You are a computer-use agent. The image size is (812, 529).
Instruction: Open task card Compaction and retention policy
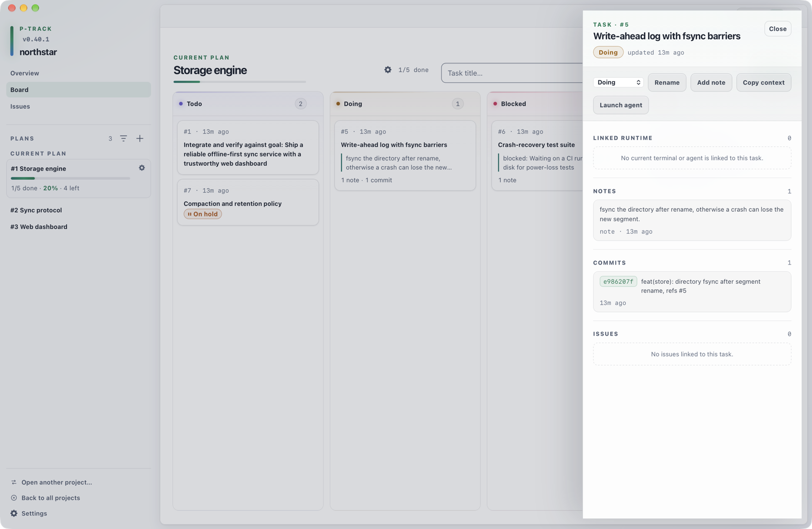tap(248, 203)
